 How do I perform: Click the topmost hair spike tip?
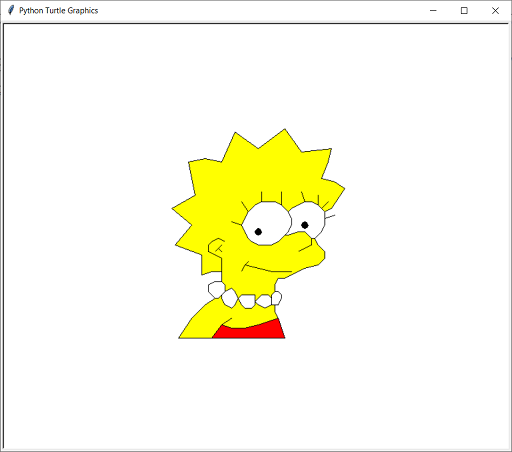[284, 130]
